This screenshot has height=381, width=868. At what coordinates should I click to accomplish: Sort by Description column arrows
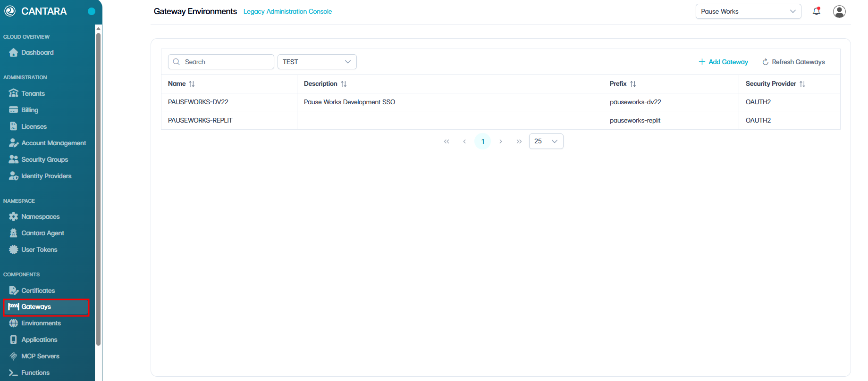tap(344, 84)
